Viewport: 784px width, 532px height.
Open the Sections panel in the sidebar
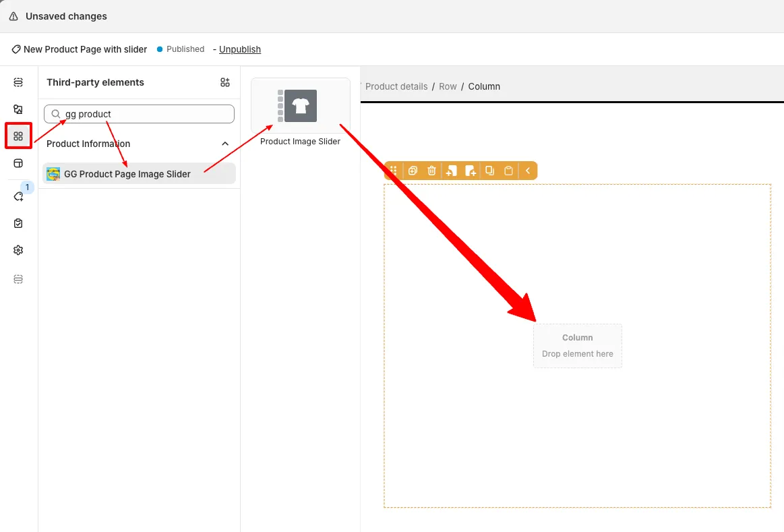(18, 82)
